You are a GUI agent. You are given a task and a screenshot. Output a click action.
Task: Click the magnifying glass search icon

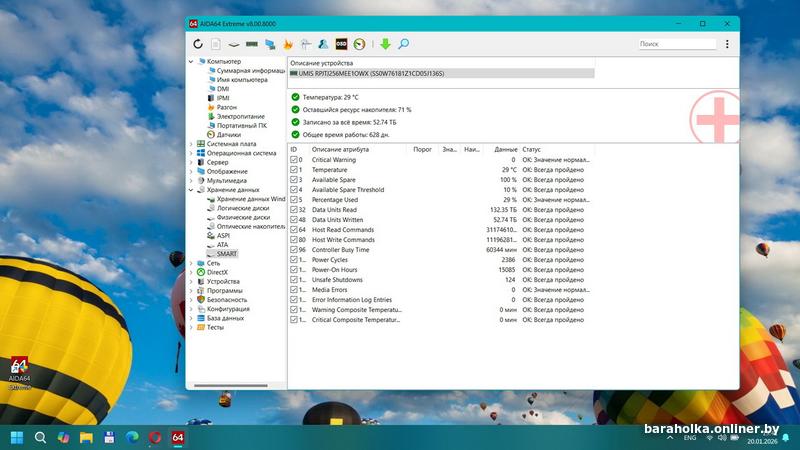tap(403, 44)
